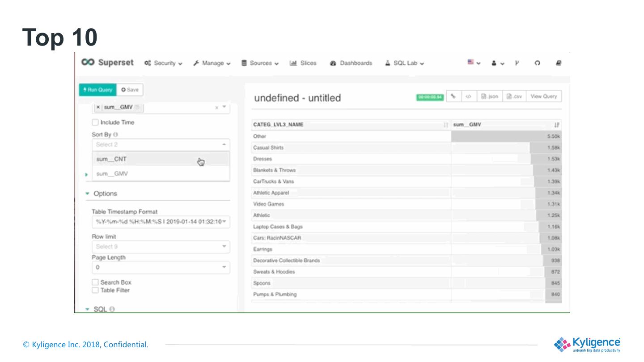The image size is (644, 362).
Task: Collapse the Options section
Action: coord(88,194)
